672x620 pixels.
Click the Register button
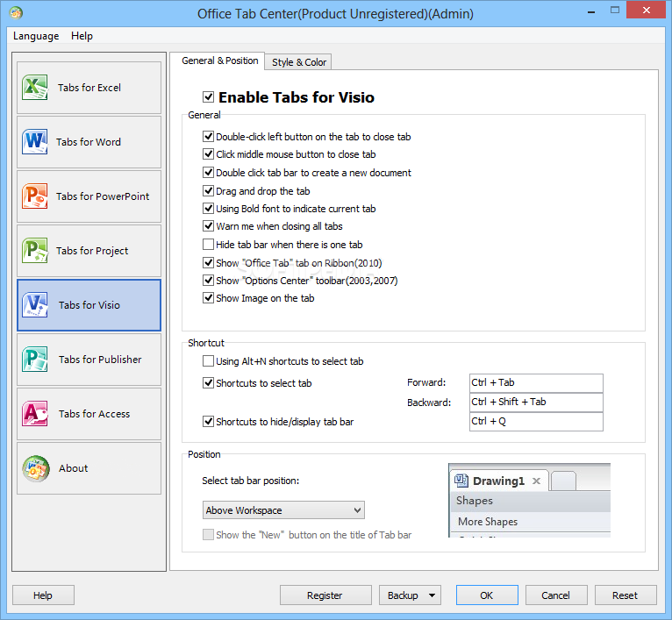(x=325, y=595)
